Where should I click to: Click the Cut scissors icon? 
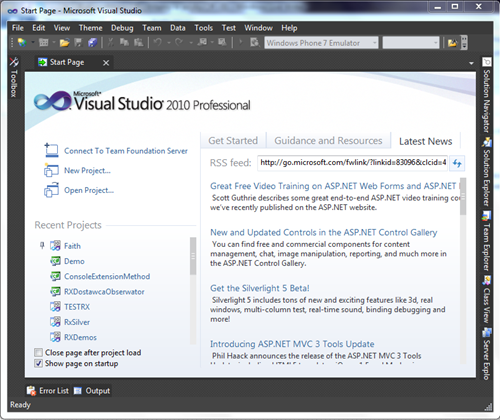tap(110, 42)
